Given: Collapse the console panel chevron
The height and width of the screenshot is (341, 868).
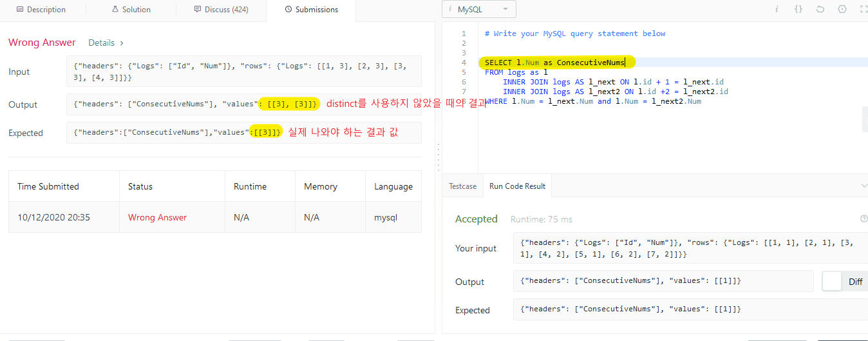Looking at the screenshot, I should click(863, 186).
